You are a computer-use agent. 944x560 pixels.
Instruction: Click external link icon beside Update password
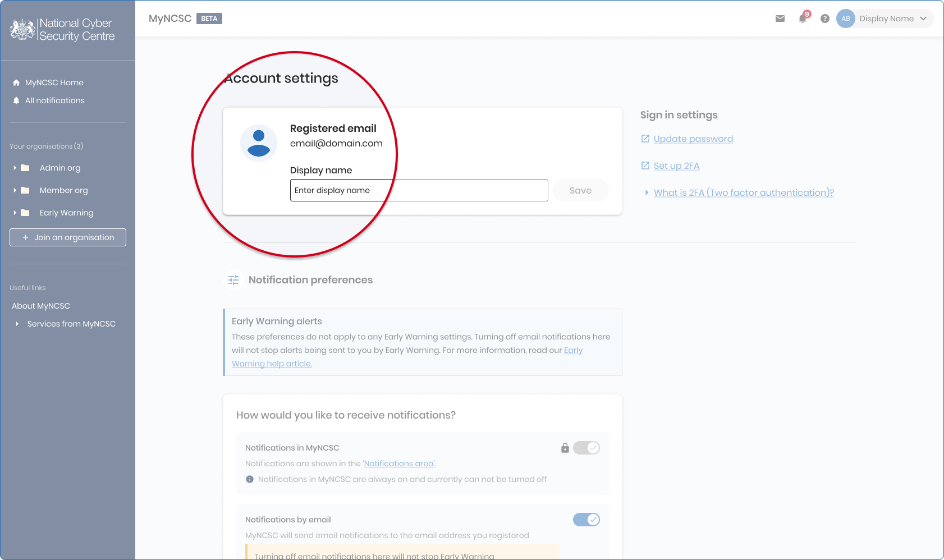(x=645, y=139)
